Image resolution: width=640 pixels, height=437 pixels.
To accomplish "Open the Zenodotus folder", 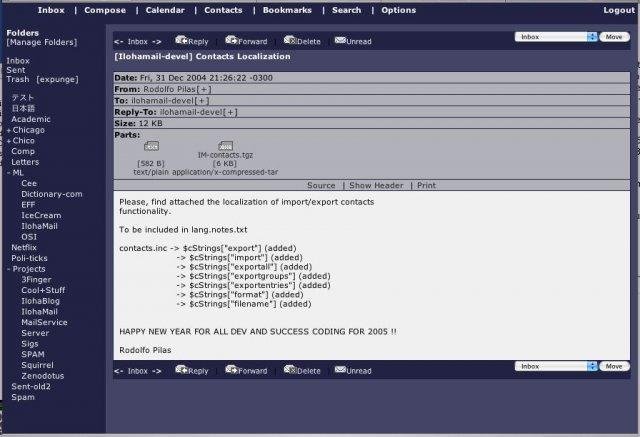I will coord(43,376).
